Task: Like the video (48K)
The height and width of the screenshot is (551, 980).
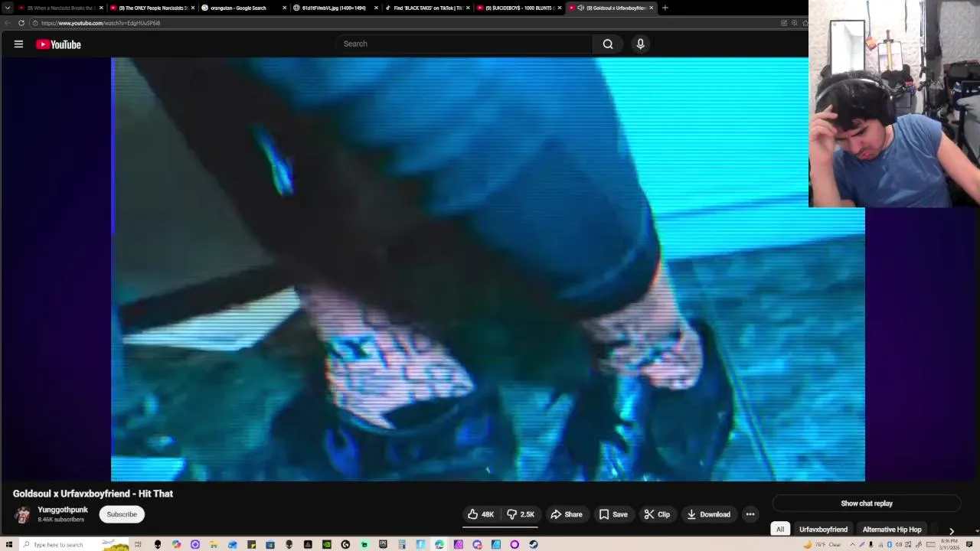Action: pyautogui.click(x=481, y=514)
